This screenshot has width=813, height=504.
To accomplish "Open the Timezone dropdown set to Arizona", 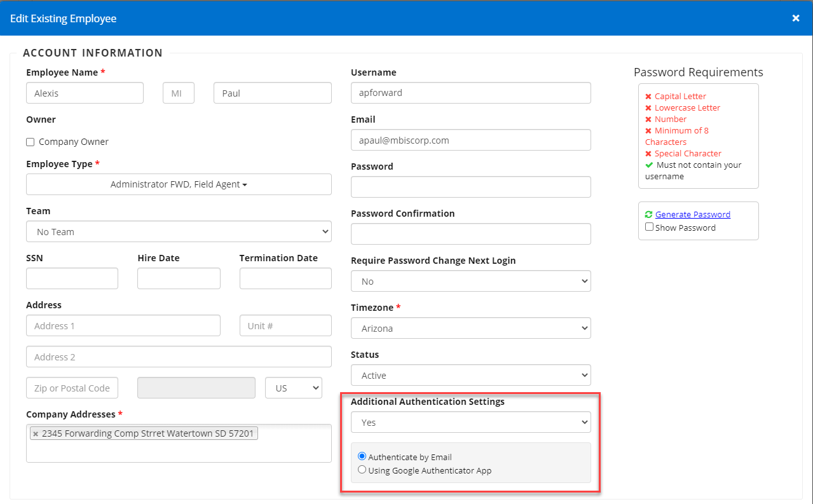I will pos(471,328).
